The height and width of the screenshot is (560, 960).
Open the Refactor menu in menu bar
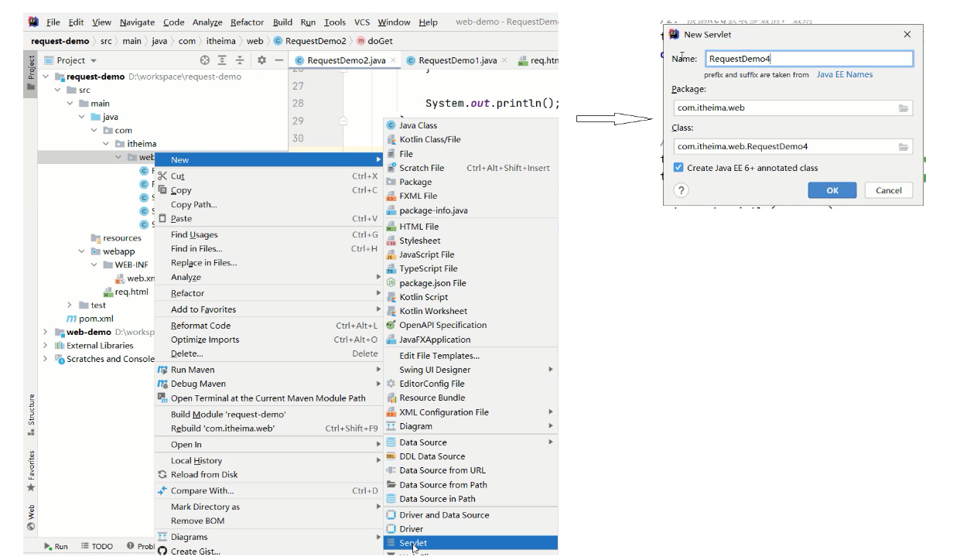(x=248, y=22)
